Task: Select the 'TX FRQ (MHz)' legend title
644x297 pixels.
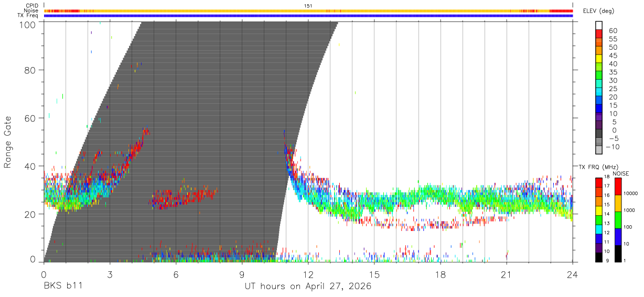Action: [x=598, y=167]
